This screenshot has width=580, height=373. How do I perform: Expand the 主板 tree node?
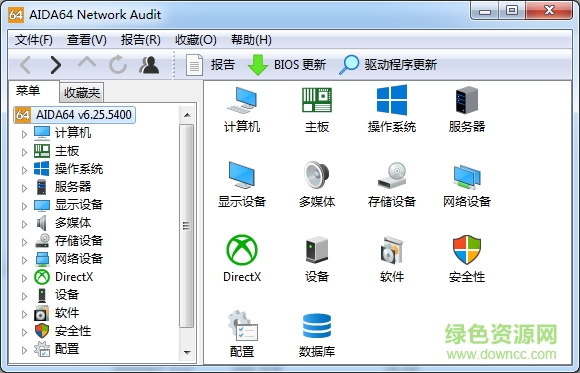(x=24, y=152)
